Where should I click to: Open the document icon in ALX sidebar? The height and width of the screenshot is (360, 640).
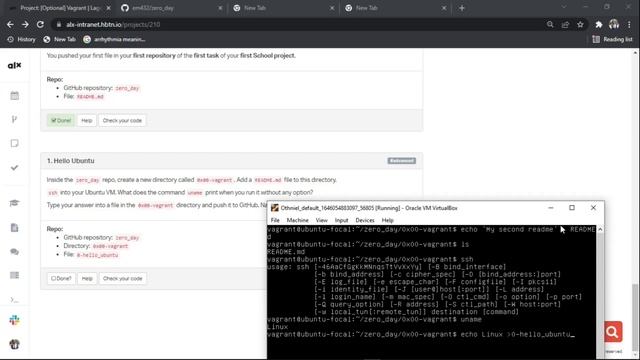14,227
